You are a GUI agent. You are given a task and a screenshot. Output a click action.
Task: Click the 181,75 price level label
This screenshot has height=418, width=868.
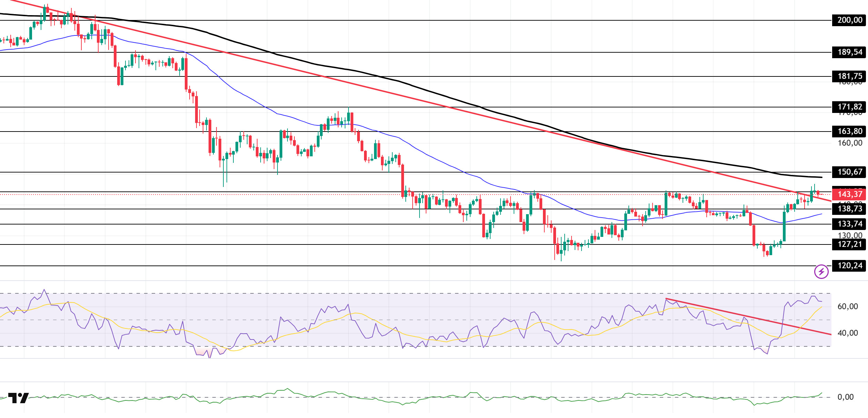(x=849, y=76)
